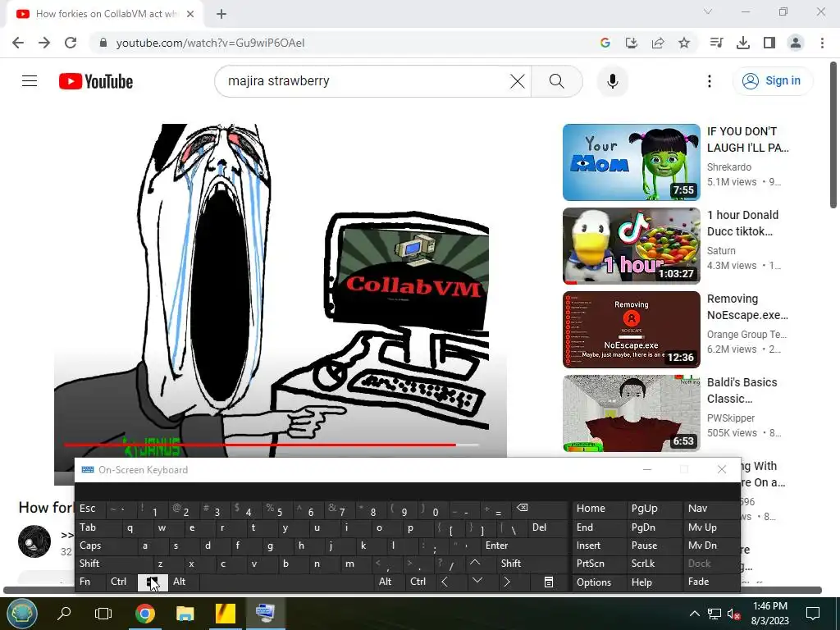The width and height of the screenshot is (840, 630).
Task: Click the browser forward arrow
Action: click(x=44, y=43)
